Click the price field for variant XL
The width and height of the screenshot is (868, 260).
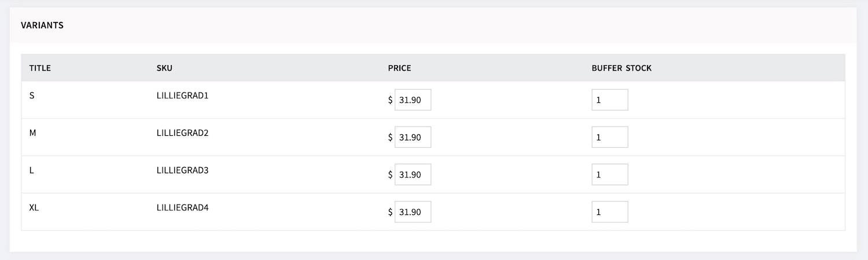(x=413, y=211)
